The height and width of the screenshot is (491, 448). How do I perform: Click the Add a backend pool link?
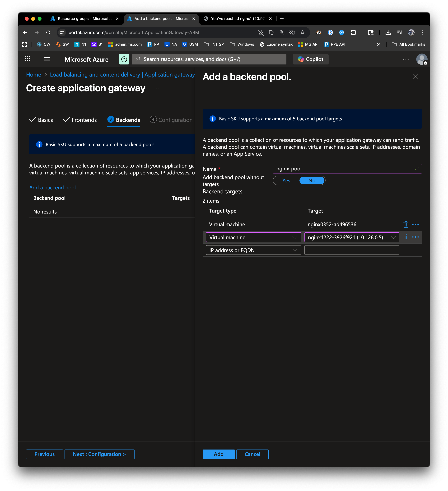52,187
